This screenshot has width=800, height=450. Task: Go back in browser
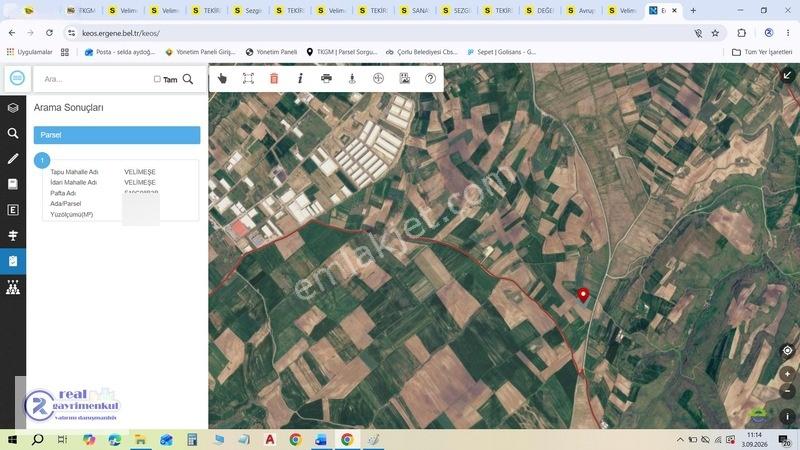click(12, 33)
